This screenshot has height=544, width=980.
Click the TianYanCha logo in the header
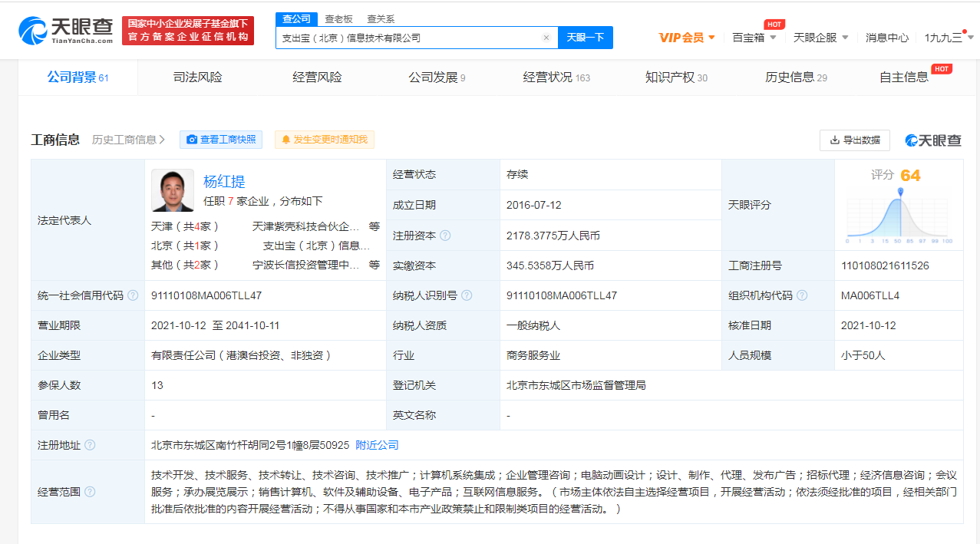click(x=66, y=30)
